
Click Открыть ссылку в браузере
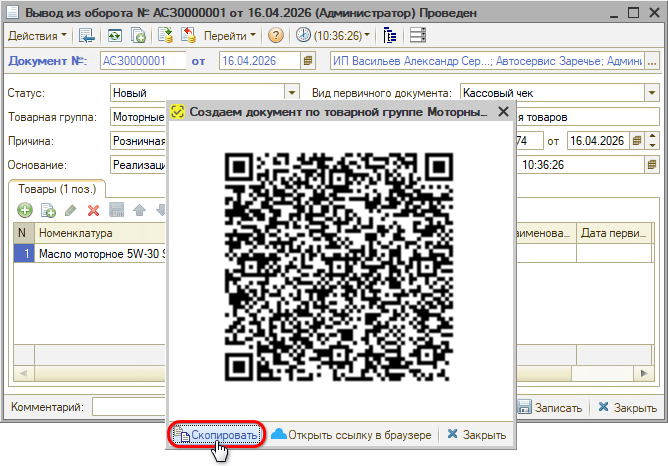(x=351, y=435)
